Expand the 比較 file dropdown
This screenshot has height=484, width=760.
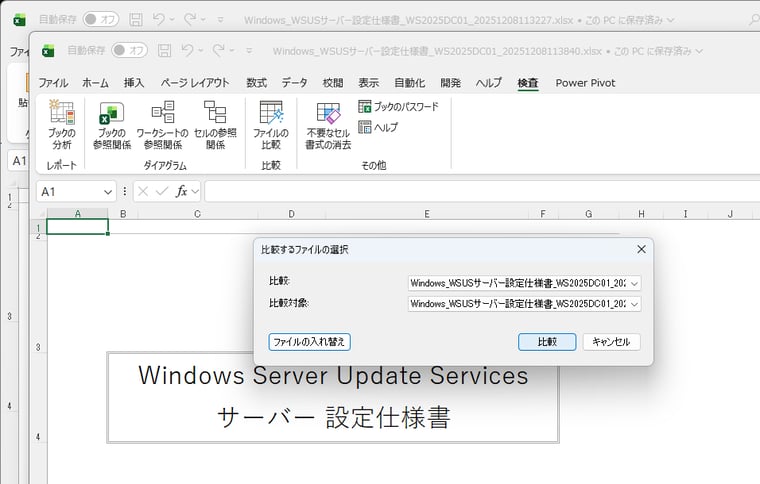[634, 283]
